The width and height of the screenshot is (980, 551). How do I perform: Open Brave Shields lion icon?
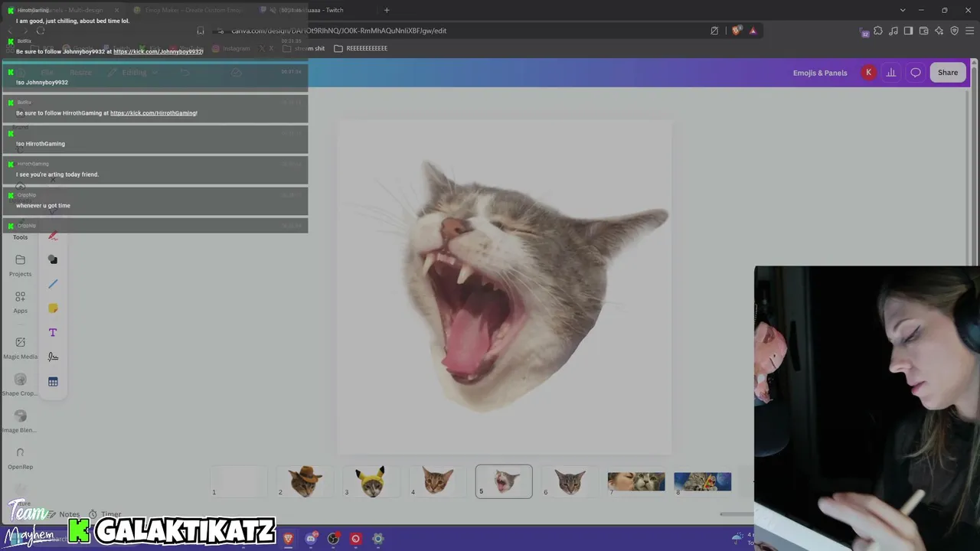pos(737,31)
